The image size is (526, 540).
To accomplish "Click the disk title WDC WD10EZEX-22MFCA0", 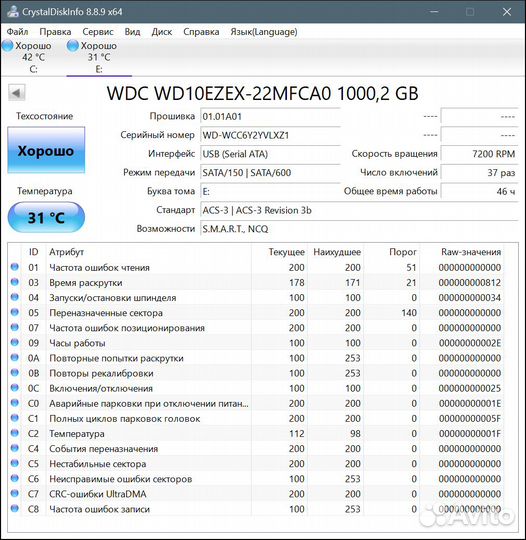I will tap(262, 93).
